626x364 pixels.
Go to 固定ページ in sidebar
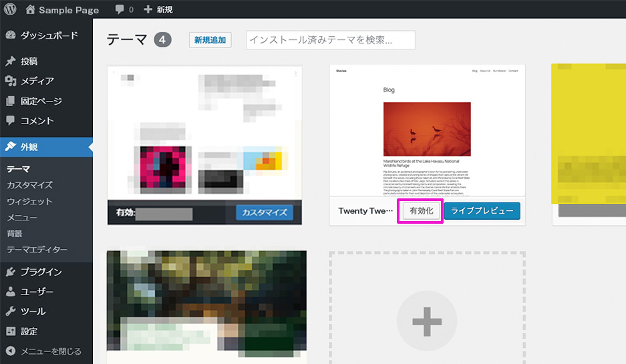(41, 101)
